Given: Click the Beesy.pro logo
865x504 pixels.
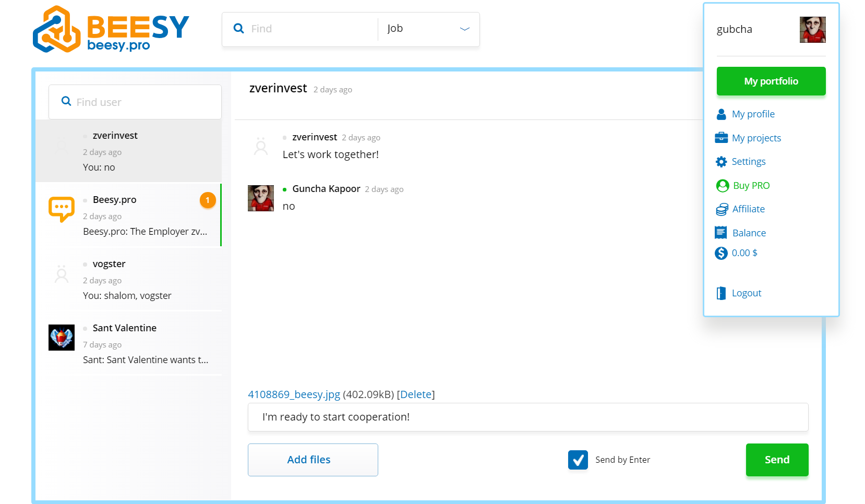Looking at the screenshot, I should tap(111, 29).
